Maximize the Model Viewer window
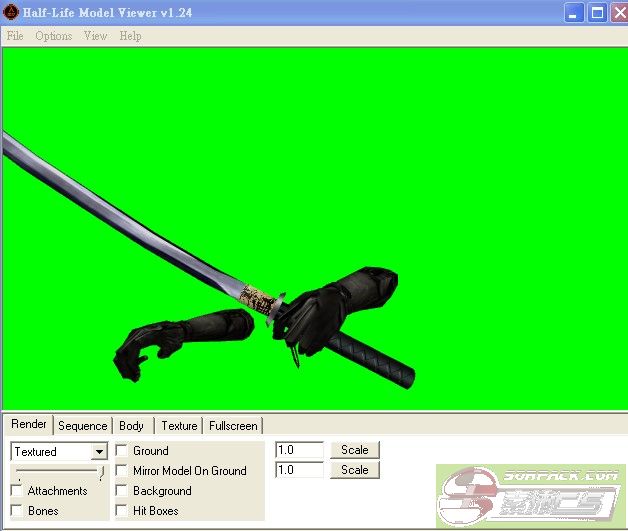 (x=596, y=13)
